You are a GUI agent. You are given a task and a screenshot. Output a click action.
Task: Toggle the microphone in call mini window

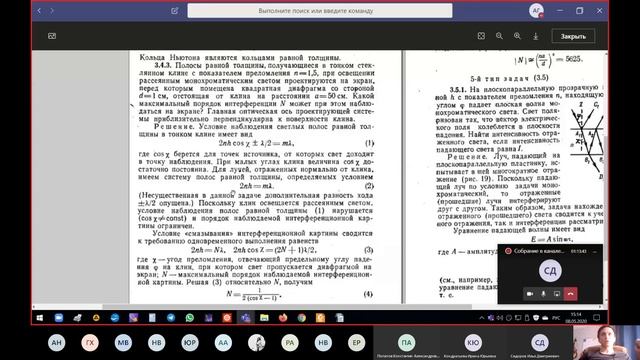pos(543,294)
